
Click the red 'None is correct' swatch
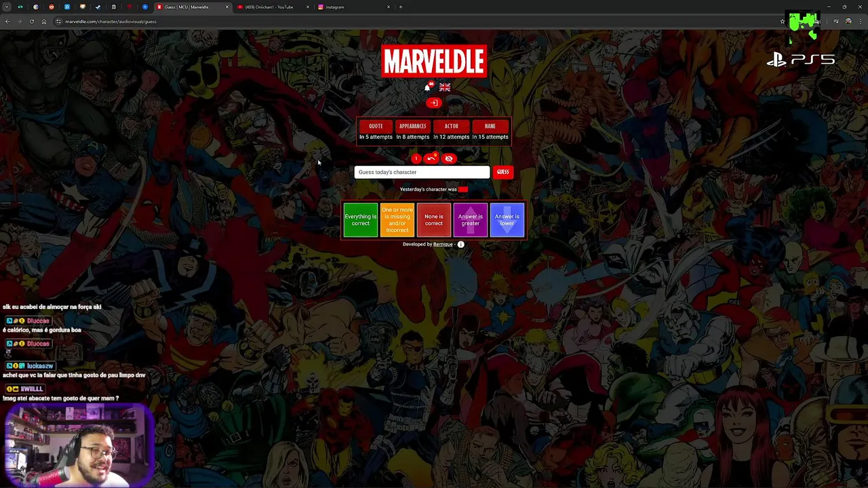coord(434,220)
